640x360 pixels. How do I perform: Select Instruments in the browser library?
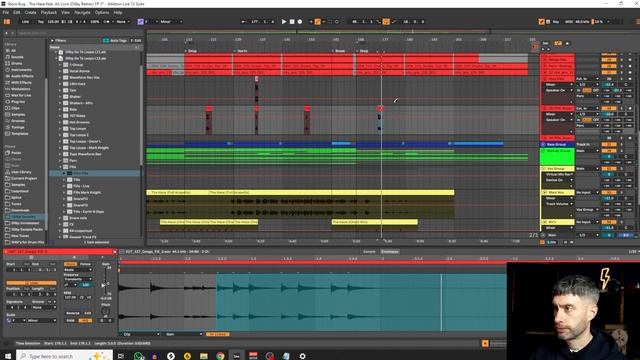coord(20,70)
